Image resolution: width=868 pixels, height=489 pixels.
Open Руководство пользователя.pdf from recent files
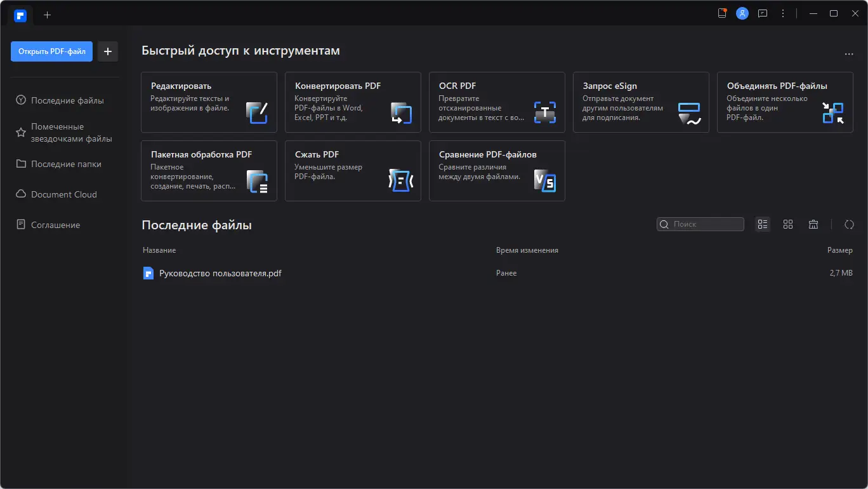(220, 274)
